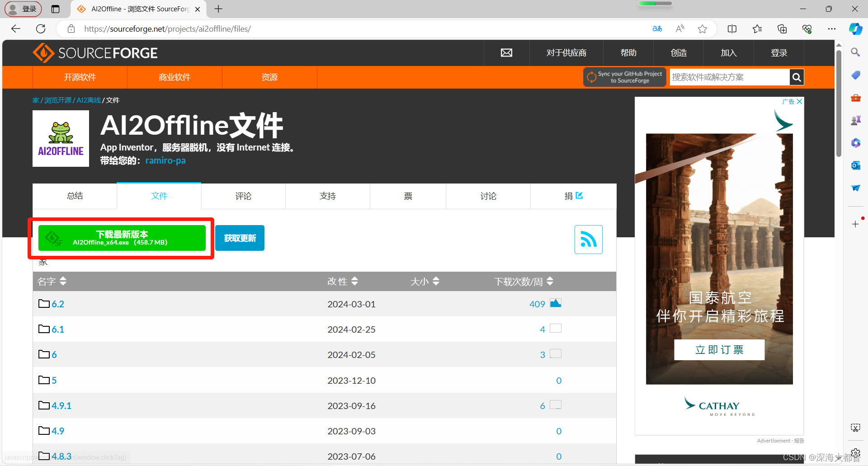Open the 6.1 folder
This screenshot has width=868, height=466.
(57, 329)
